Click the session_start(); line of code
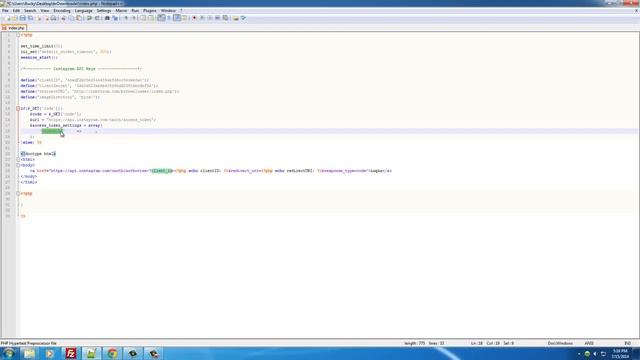640x360 pixels. [39, 58]
